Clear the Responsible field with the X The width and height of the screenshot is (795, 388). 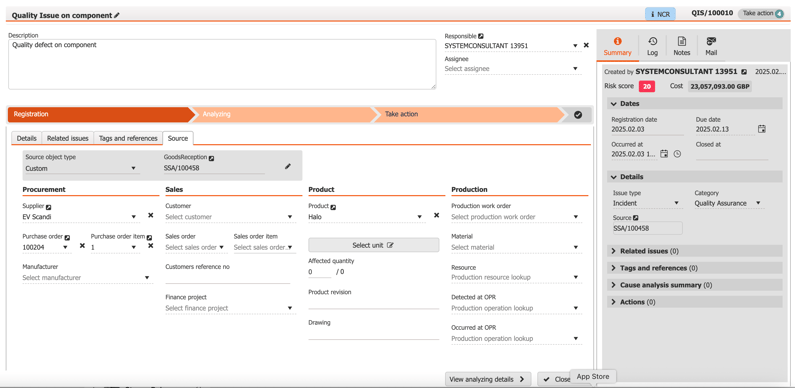point(586,45)
